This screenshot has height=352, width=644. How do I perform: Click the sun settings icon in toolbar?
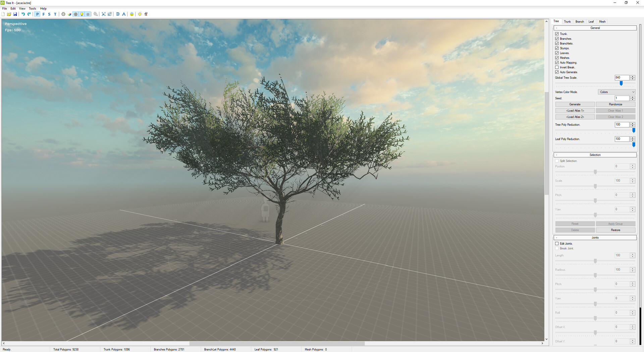pyautogui.click(x=140, y=14)
